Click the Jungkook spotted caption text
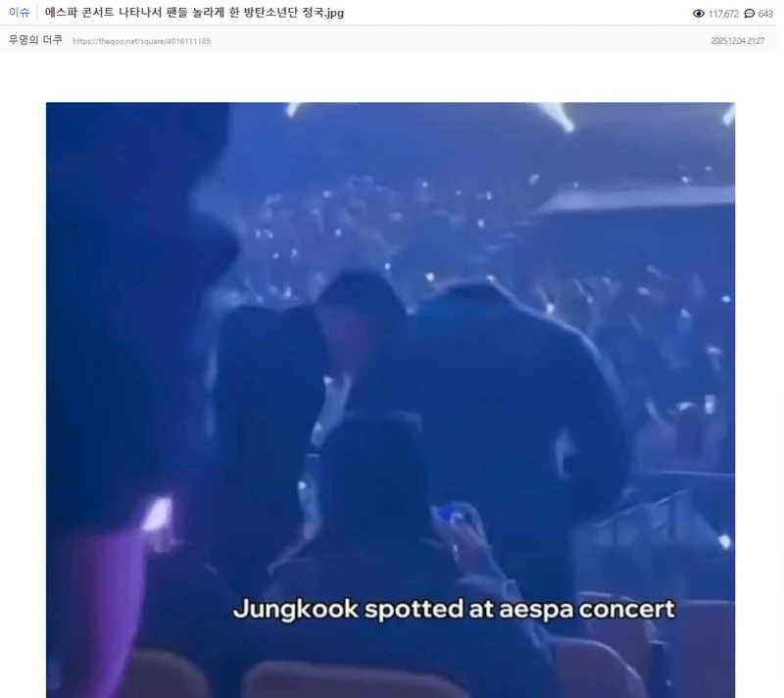This screenshot has width=784, height=698. pos(454,609)
